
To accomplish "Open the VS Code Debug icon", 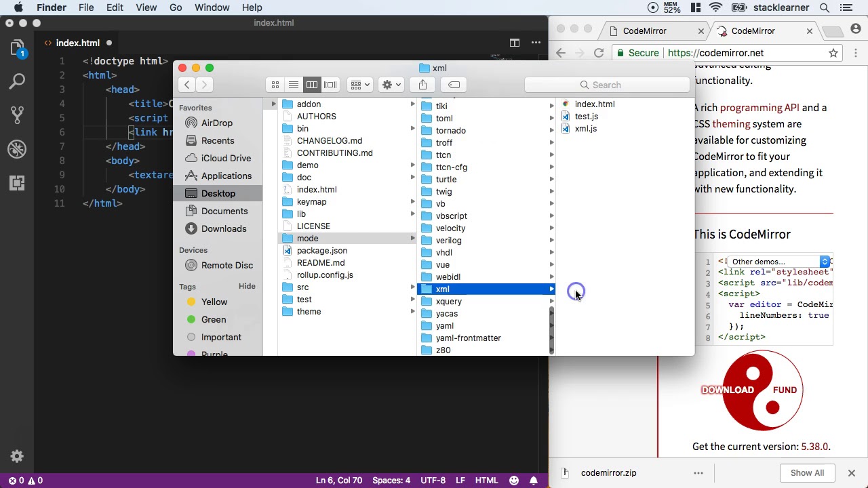I will pos(18,148).
